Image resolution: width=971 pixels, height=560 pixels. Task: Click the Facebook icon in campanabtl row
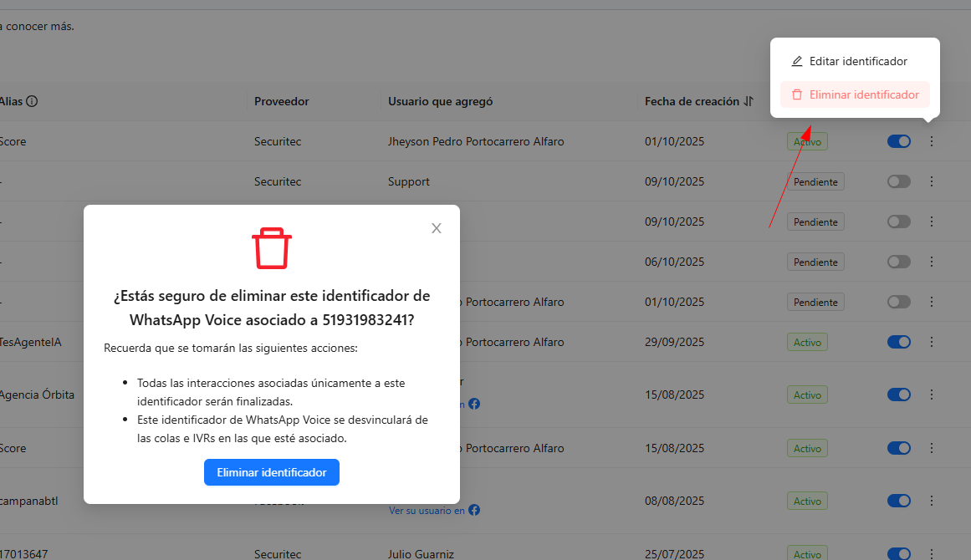(x=474, y=510)
